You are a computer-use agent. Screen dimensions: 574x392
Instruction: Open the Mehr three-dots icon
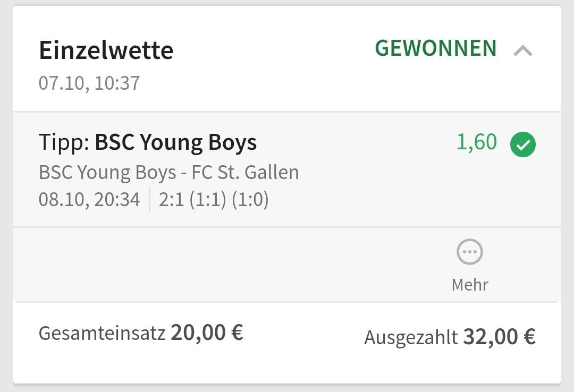pos(470,252)
